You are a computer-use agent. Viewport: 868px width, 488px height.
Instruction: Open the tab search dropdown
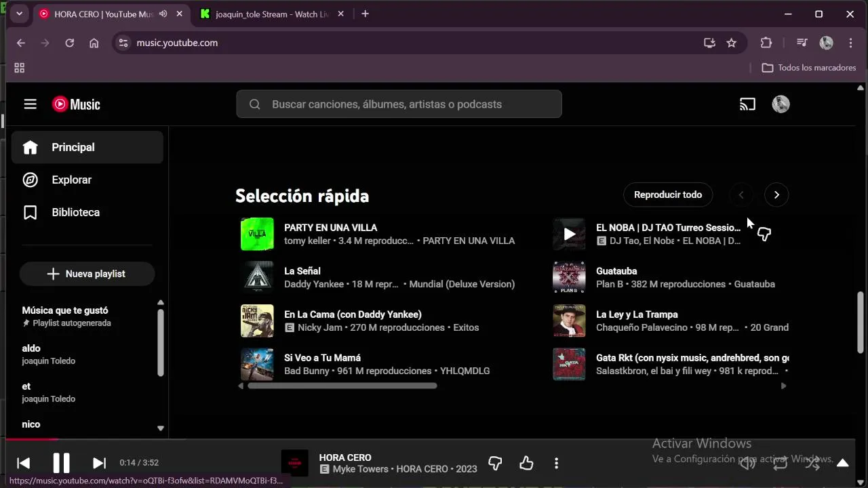(19, 14)
